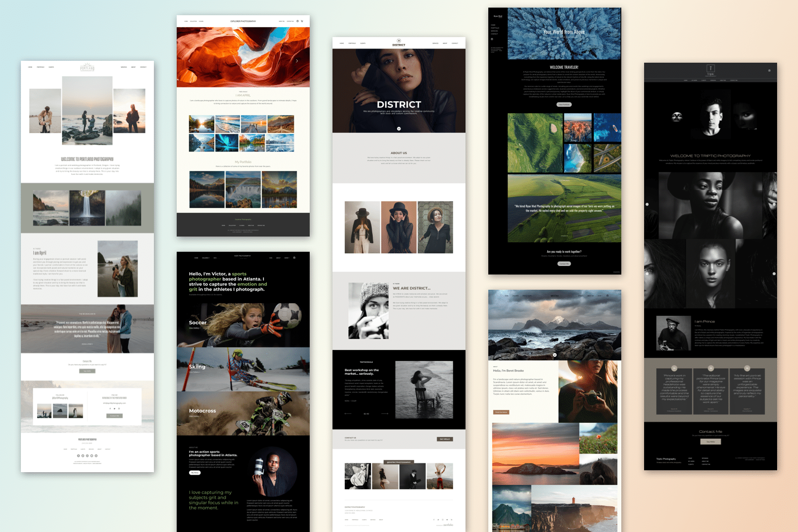The height and width of the screenshot is (532, 798).
Task: Open the MORE dropdown on Victor's site
Action: [286, 258]
